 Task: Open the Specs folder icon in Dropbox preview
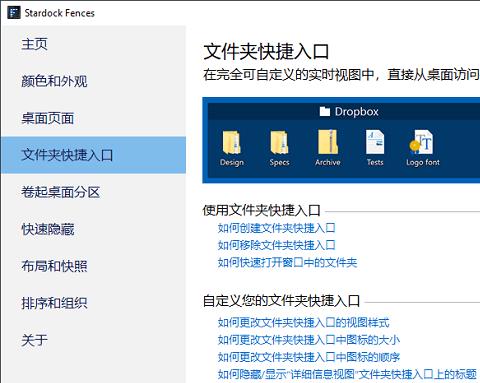click(279, 142)
